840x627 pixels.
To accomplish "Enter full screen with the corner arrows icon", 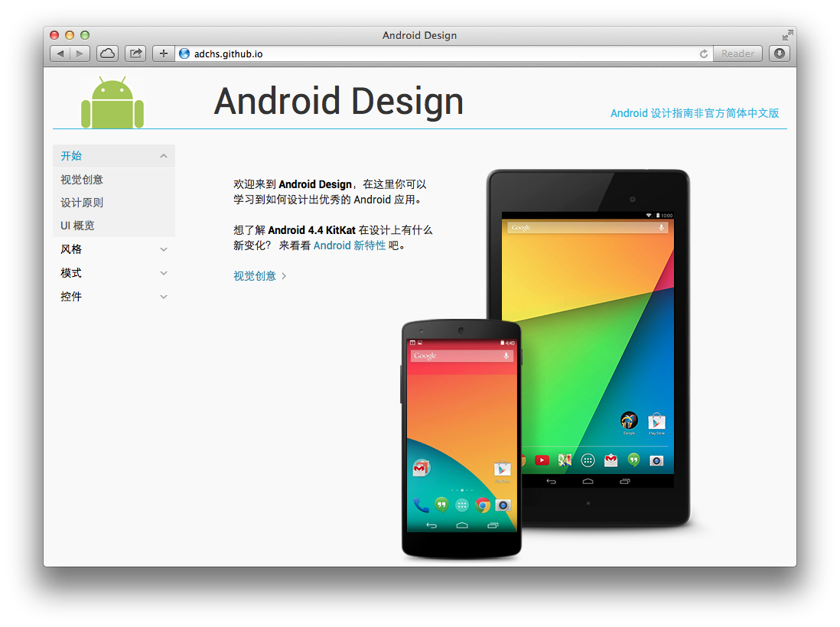I will point(787,35).
